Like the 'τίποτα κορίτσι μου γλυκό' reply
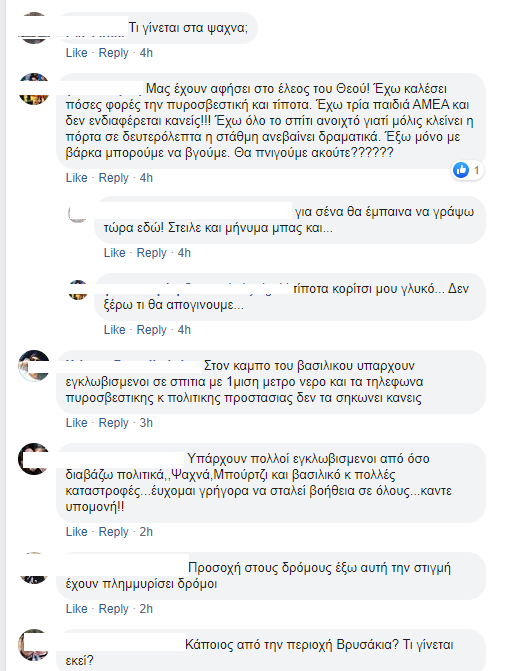 pos(115,330)
